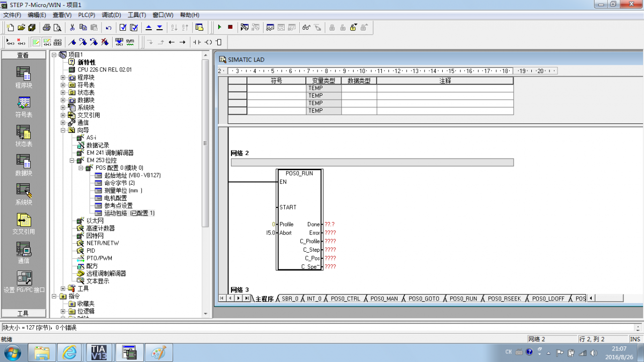Click the red Stop PLC icon

230,27
